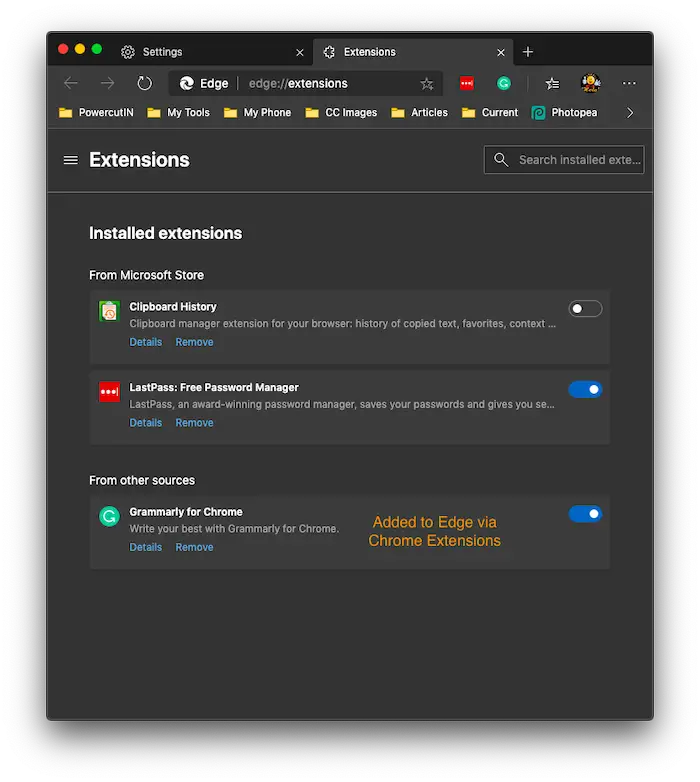Click the LastPass extension list icon
Screen dimensions: 700x782
point(109,392)
